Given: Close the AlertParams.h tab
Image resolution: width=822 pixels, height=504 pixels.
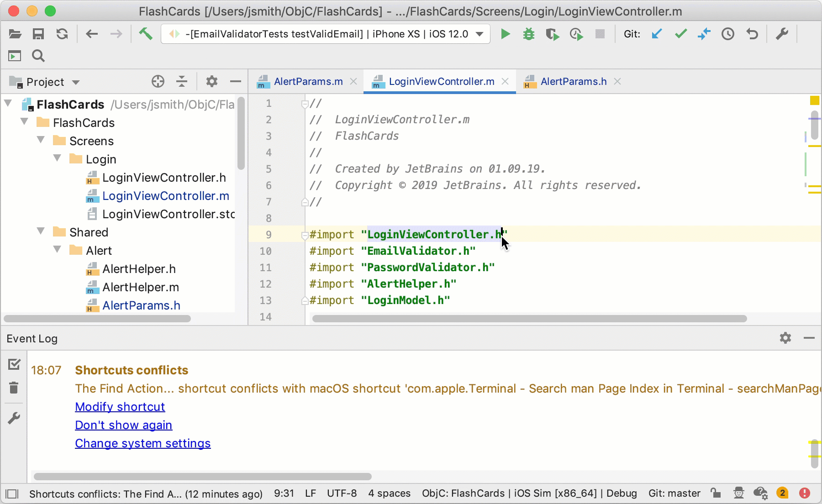Looking at the screenshot, I should click(x=617, y=82).
